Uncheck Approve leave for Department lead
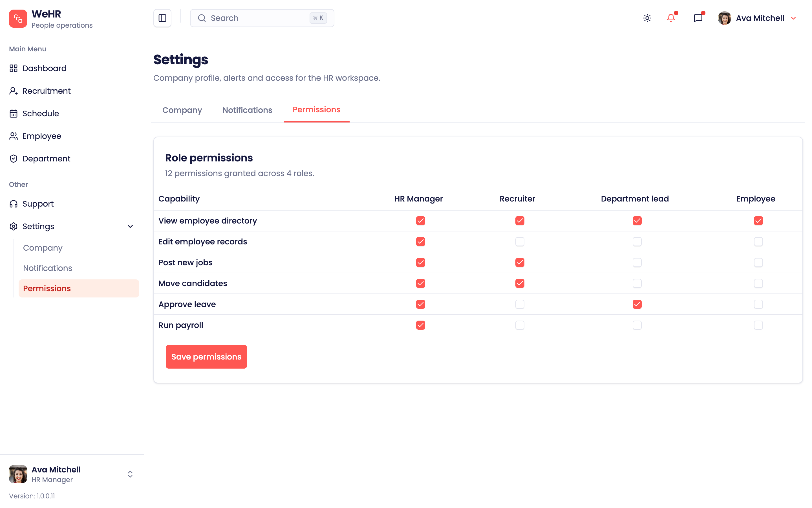The height and width of the screenshot is (508, 812). (637, 304)
